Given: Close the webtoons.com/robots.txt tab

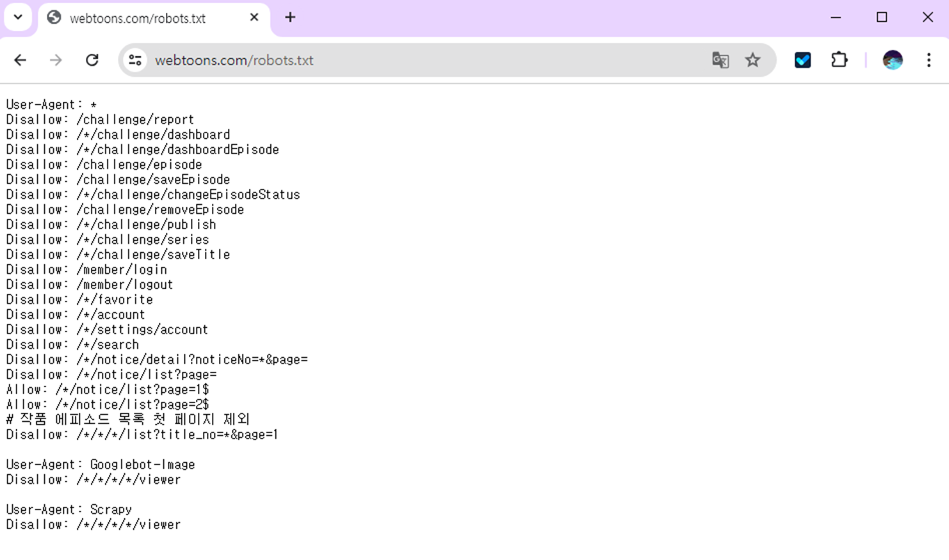Looking at the screenshot, I should tap(254, 17).
